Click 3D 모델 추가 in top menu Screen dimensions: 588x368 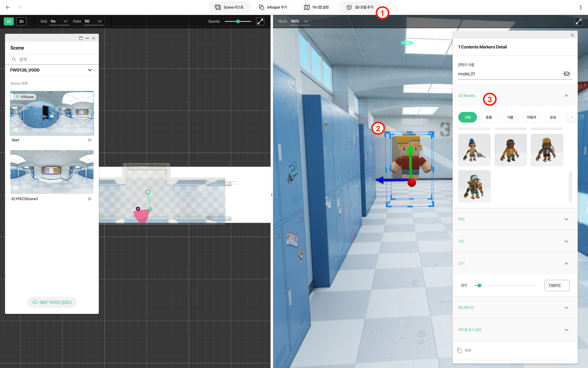coord(359,7)
